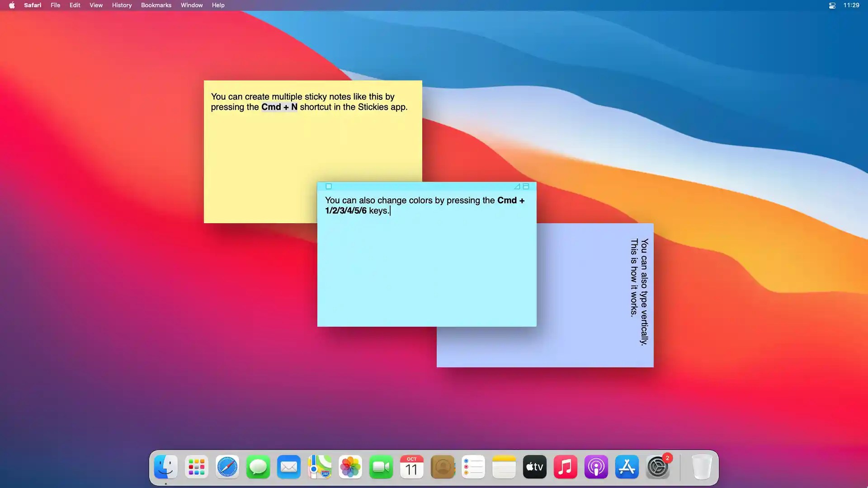
Task: Launch the Maps app
Action: pos(319,467)
